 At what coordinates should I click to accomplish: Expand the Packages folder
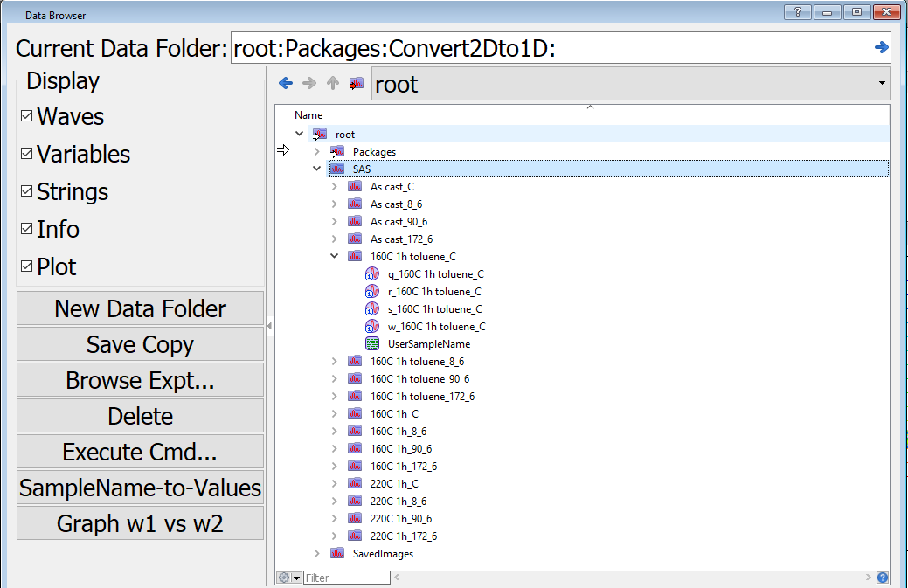(x=317, y=152)
